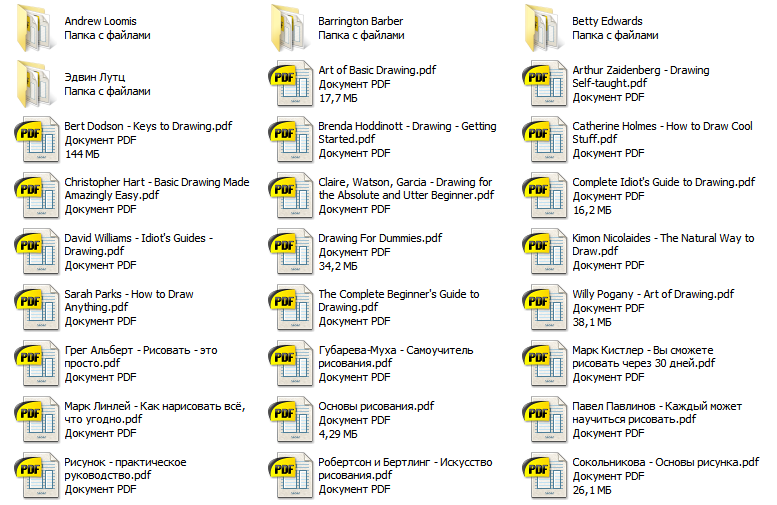Viewport: 777px width, 505px height.
Task: Click the 34,2 МБ file size label
Action: (x=338, y=266)
